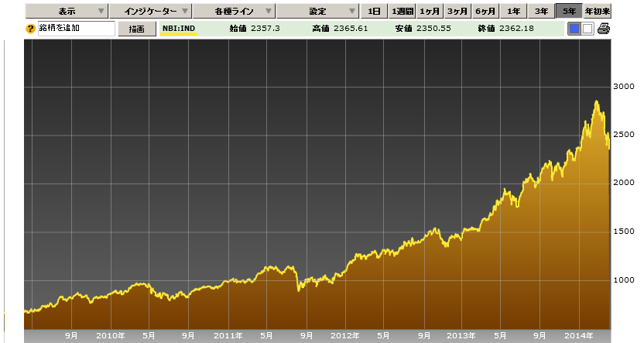Open the インジケーター dropdown menu
644x343 pixels.
[150, 11]
